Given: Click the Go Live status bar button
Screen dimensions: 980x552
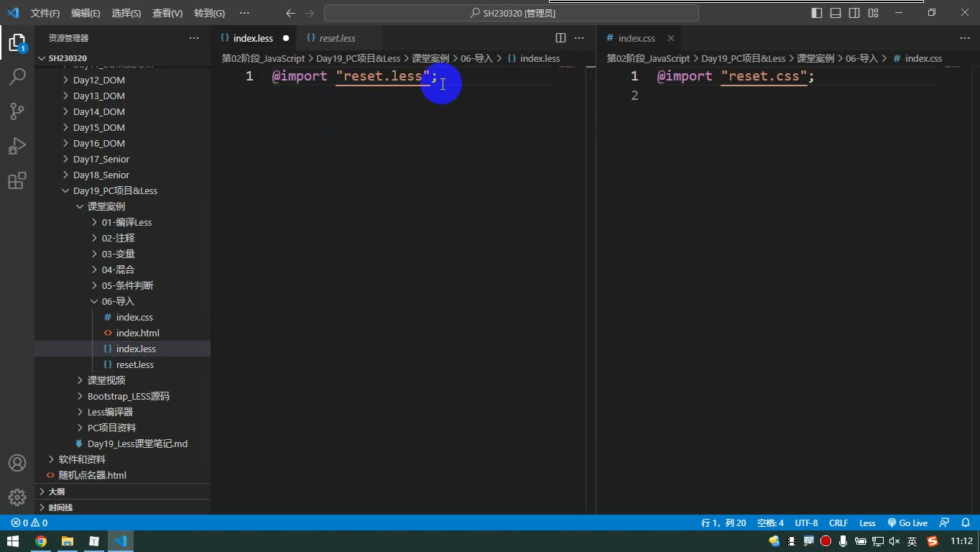Looking at the screenshot, I should [907, 523].
